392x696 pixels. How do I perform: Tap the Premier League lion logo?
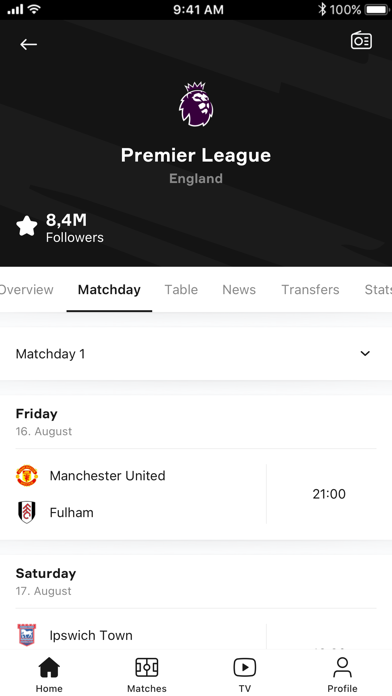click(x=196, y=104)
